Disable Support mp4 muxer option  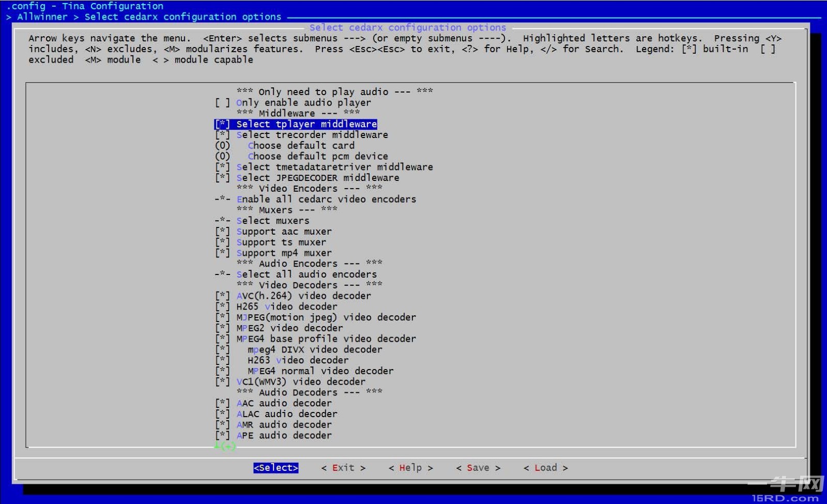222,253
